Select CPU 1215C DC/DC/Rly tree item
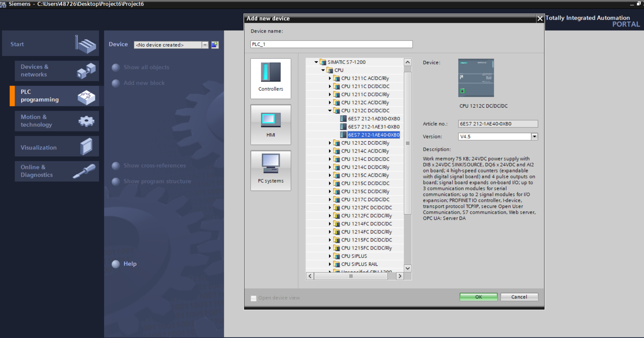The image size is (644, 338). point(365,192)
